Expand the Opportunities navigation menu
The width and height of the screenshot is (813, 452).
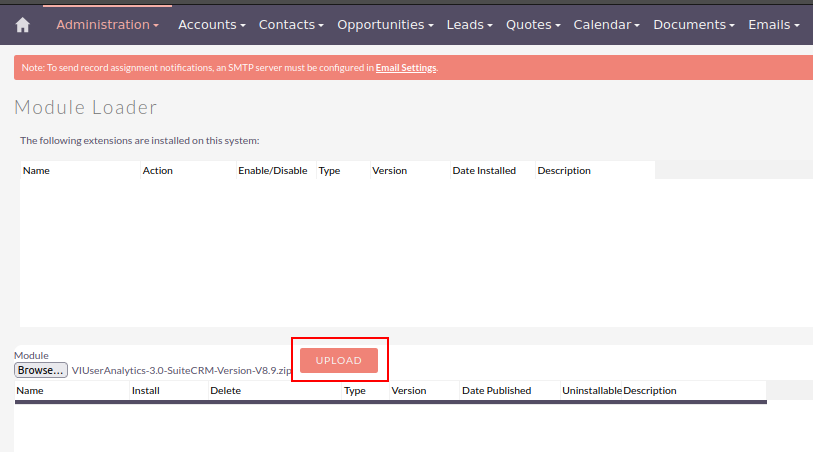[x=385, y=24]
